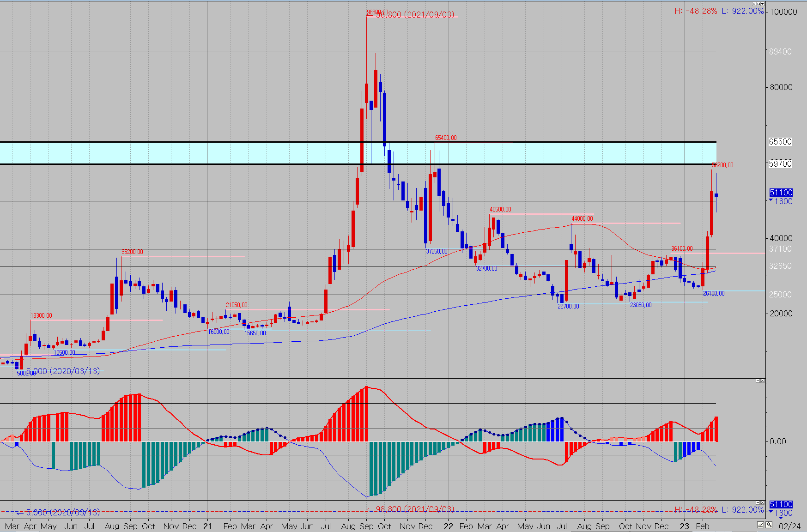Jump to year marker 23 on time axis

684,526
